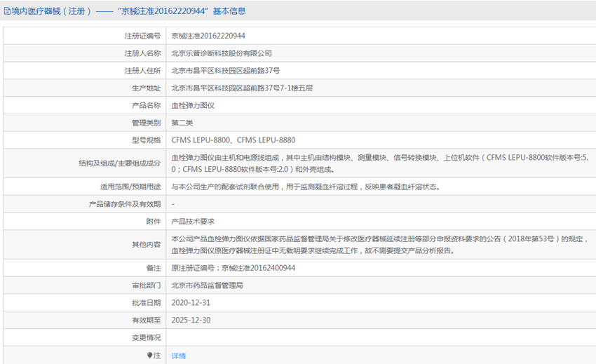Click the 适用范围/预期用途 label
The image size is (596, 364).
tap(130, 187)
